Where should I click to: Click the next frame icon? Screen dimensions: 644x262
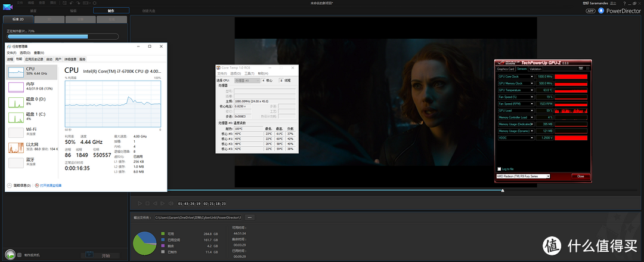click(163, 203)
